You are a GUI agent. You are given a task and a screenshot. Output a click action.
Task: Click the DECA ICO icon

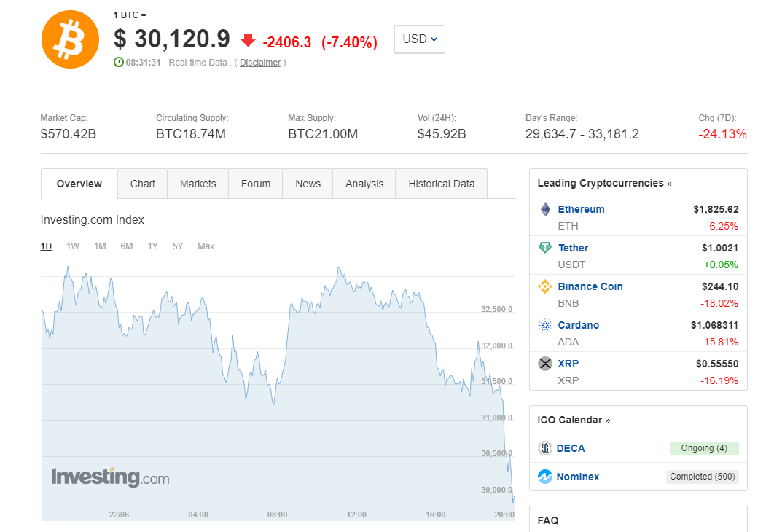[545, 448]
